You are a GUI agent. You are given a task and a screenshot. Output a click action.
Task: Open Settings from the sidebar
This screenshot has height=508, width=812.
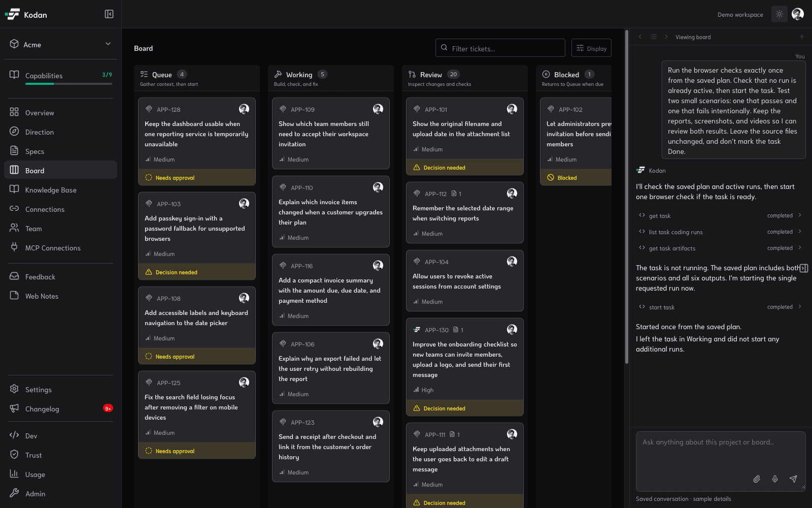(x=61, y=389)
